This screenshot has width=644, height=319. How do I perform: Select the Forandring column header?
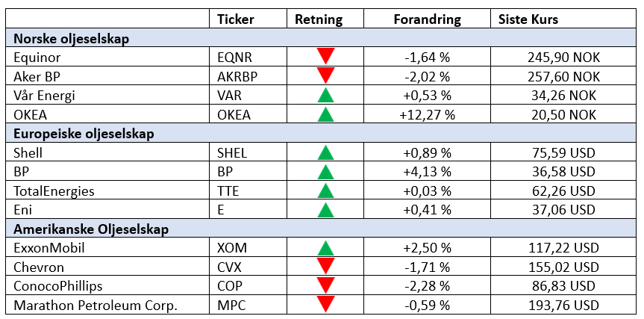pyautogui.click(x=427, y=19)
